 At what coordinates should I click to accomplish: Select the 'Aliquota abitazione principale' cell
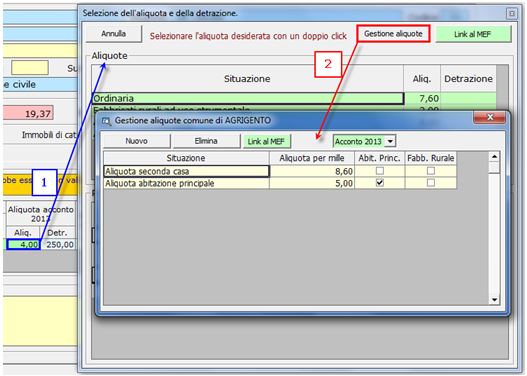[186, 183]
